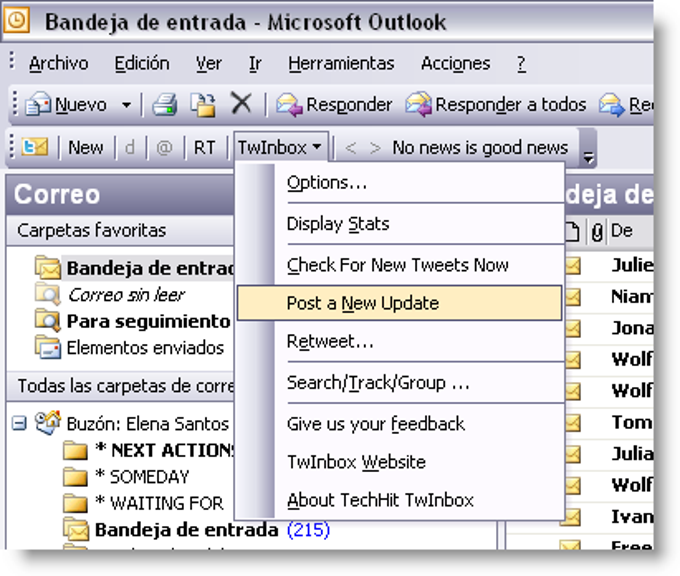Screen dimensions: 680x576
Task: Open Search/Track/Group ... entry
Action: tap(399, 383)
